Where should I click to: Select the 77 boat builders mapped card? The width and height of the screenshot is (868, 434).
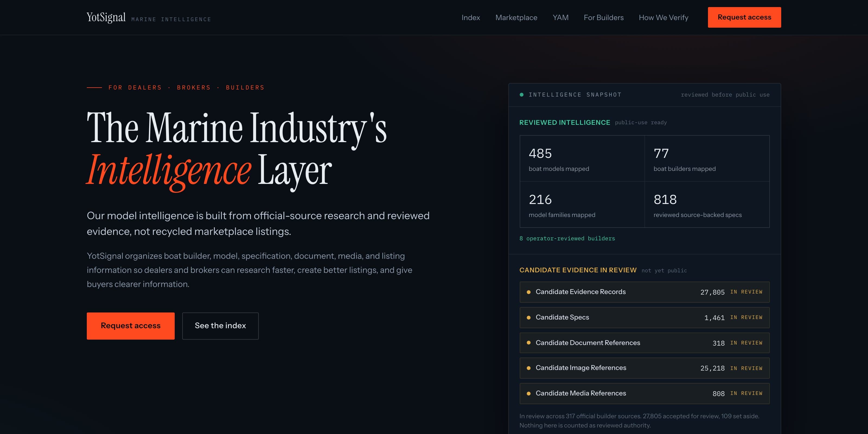pos(707,158)
